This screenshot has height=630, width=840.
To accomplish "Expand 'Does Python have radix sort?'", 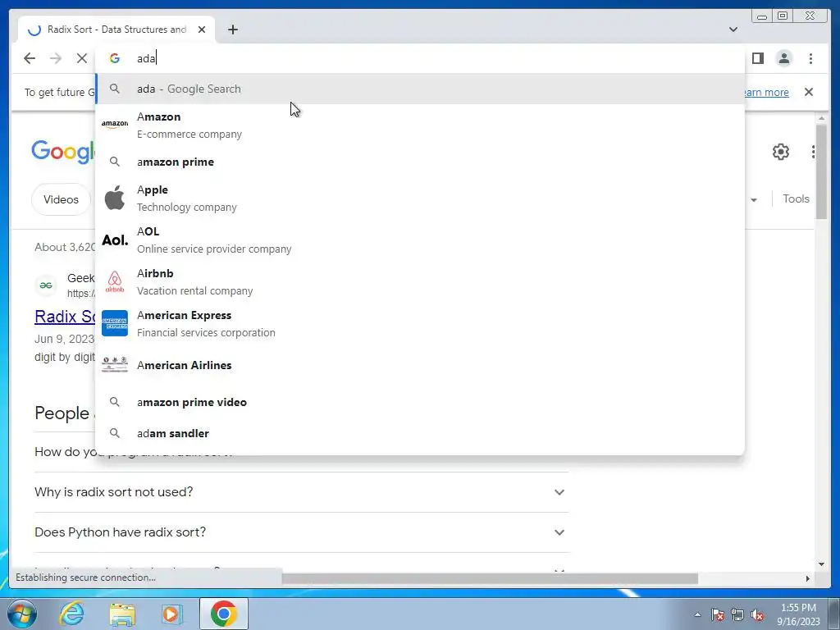I will 301,532.
